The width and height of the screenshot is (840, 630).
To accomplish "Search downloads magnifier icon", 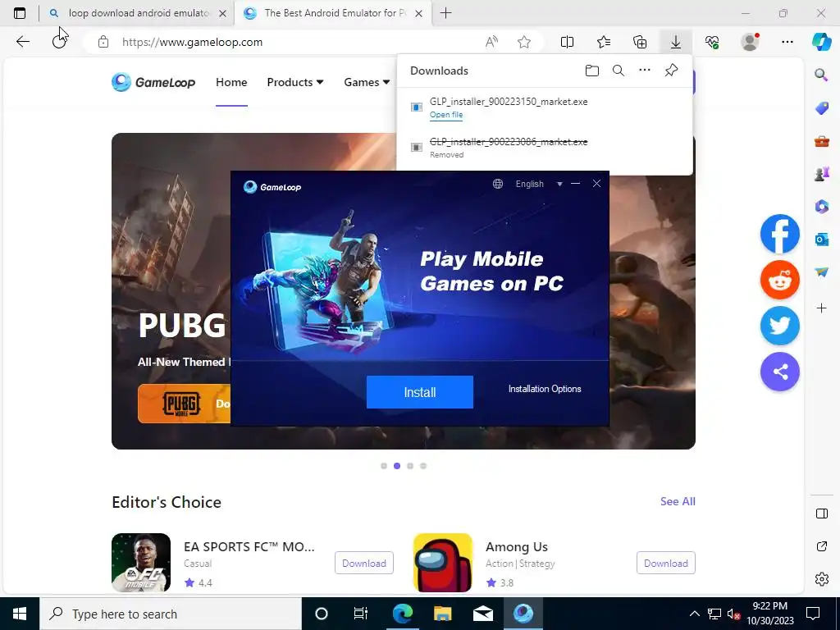I will (619, 71).
